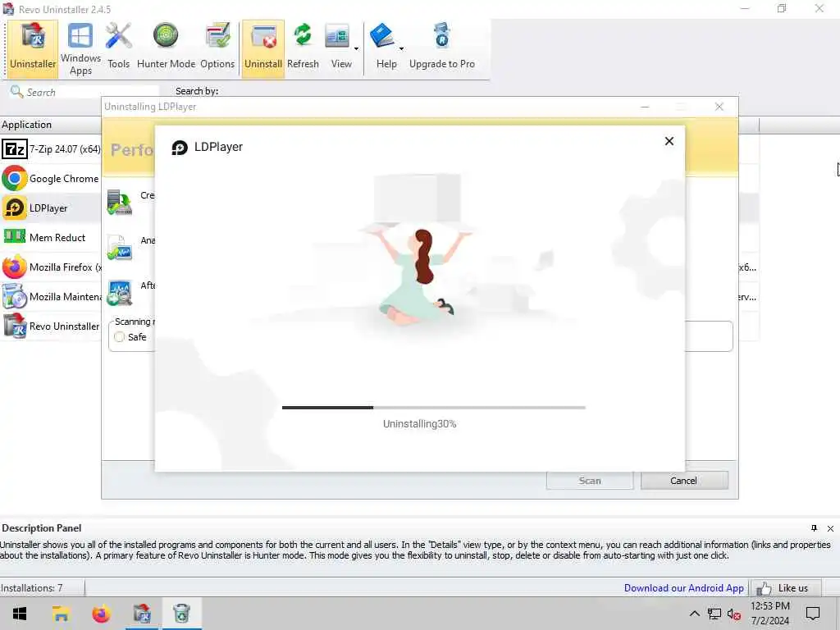Open the Help book icon
The width and height of the screenshot is (840, 630).
pyautogui.click(x=381, y=36)
